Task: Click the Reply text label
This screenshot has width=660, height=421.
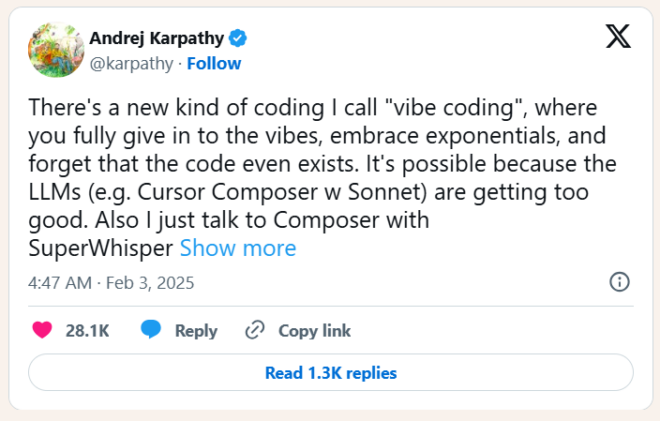Action: pyautogui.click(x=196, y=331)
